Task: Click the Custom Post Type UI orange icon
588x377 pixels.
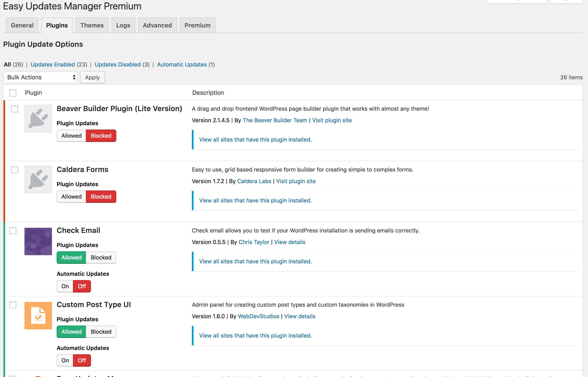Action: coord(38,315)
